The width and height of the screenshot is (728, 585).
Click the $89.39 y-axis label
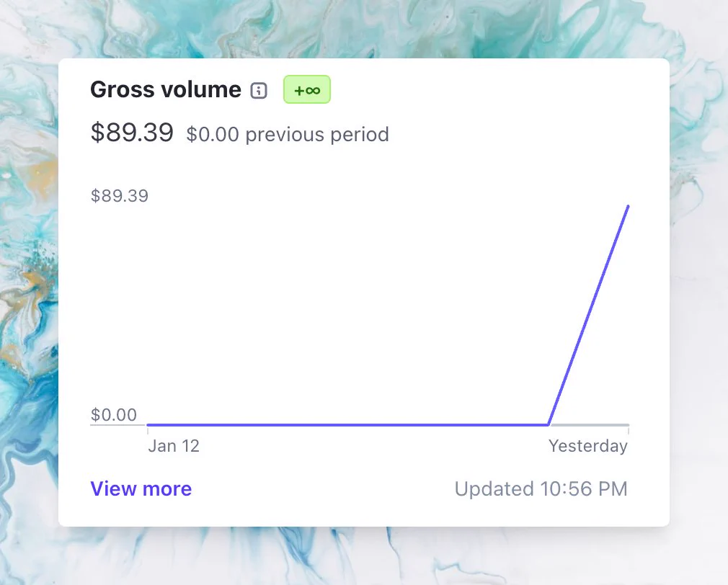pos(120,196)
